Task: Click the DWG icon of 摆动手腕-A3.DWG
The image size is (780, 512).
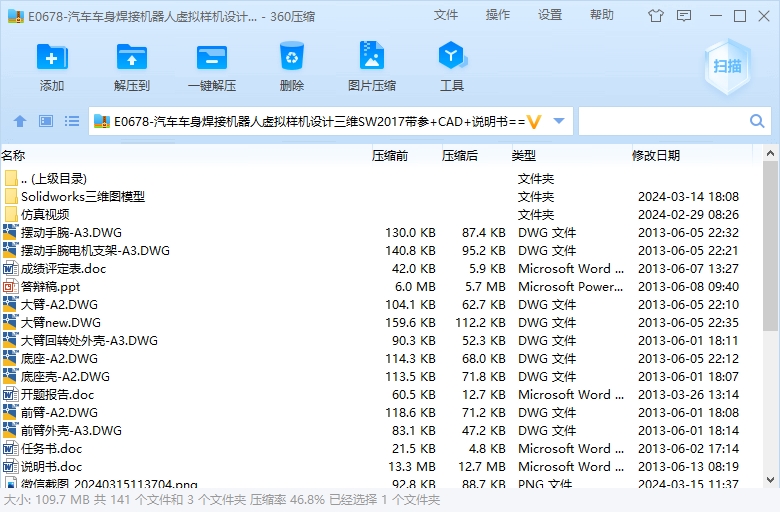Action: [10, 232]
